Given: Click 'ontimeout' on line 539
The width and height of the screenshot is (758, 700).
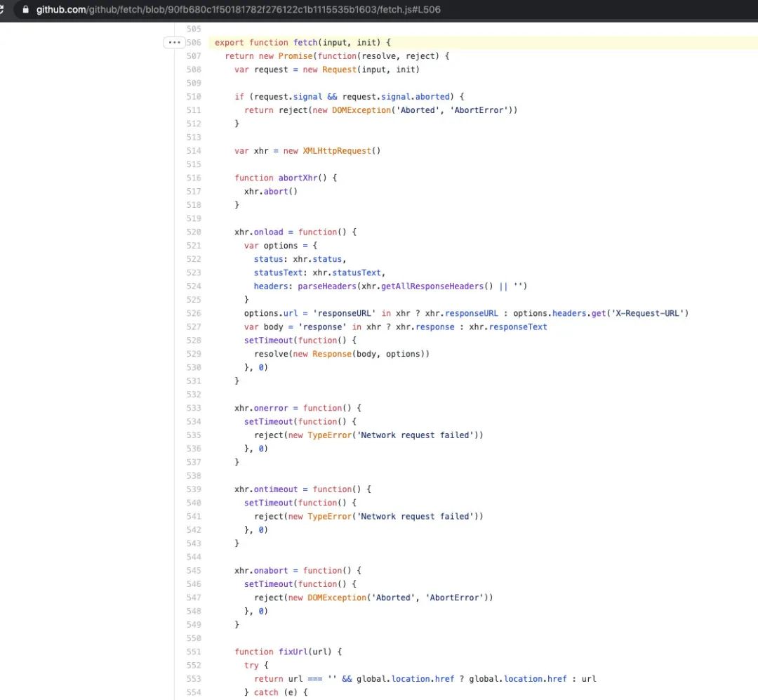Looking at the screenshot, I should (x=276, y=489).
